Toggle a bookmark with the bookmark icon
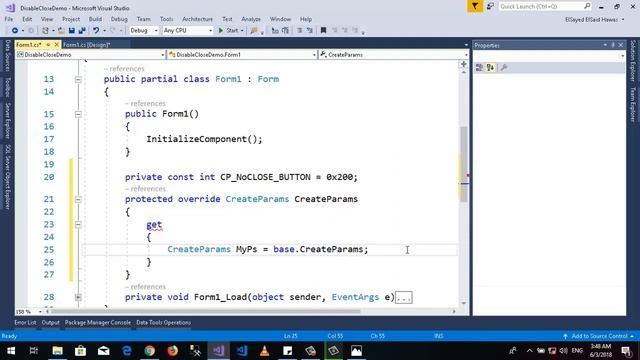 pyautogui.click(x=323, y=31)
